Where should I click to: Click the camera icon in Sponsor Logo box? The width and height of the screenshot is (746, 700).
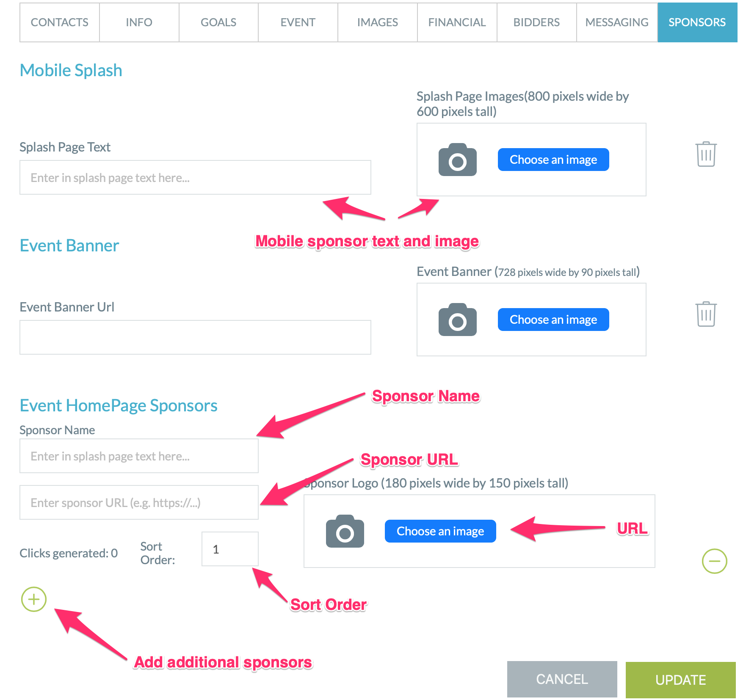click(x=345, y=531)
